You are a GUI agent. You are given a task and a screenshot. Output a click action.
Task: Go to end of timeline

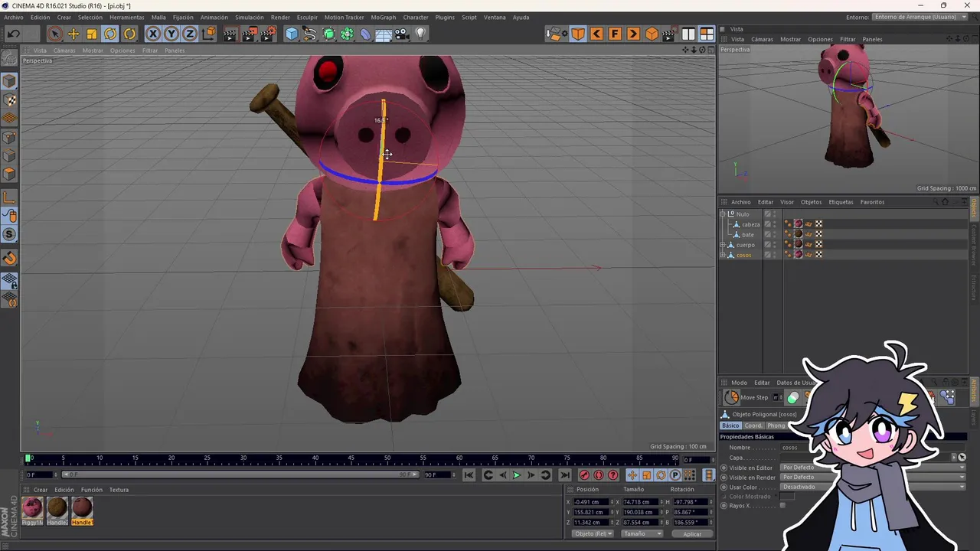pyautogui.click(x=564, y=475)
